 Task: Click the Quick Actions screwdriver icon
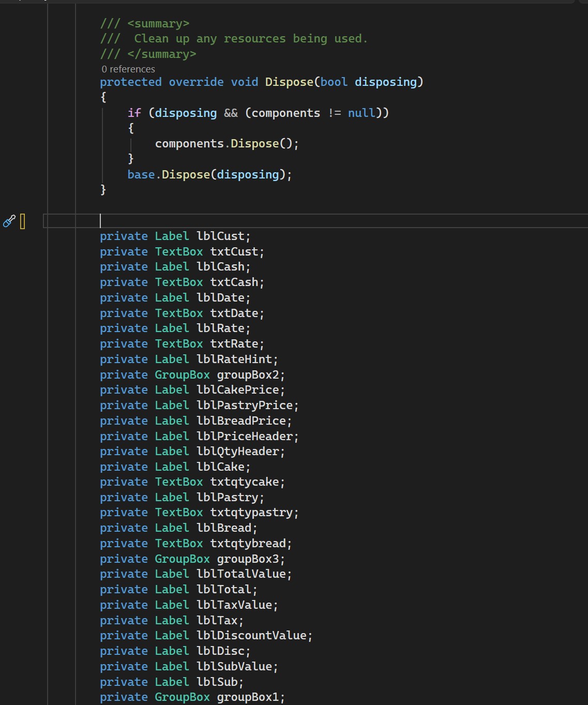(x=8, y=221)
